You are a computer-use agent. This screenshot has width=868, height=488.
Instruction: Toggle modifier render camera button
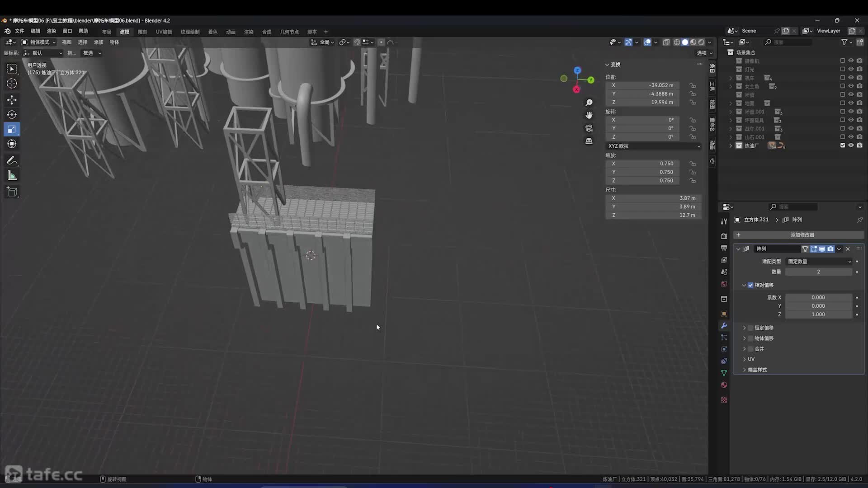coord(830,249)
